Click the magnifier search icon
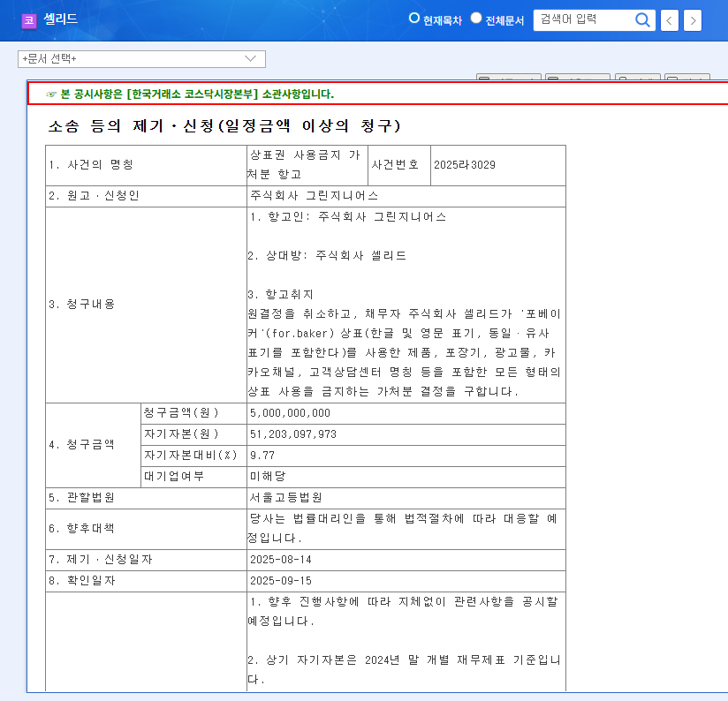 (x=642, y=20)
